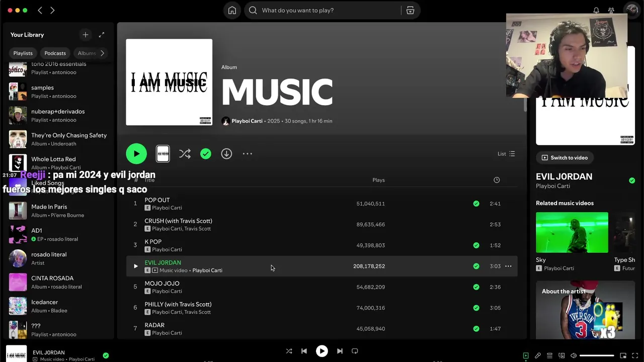Toggle saved checkmark for RADAR
This screenshot has width=644, height=362.
[x=476, y=329]
